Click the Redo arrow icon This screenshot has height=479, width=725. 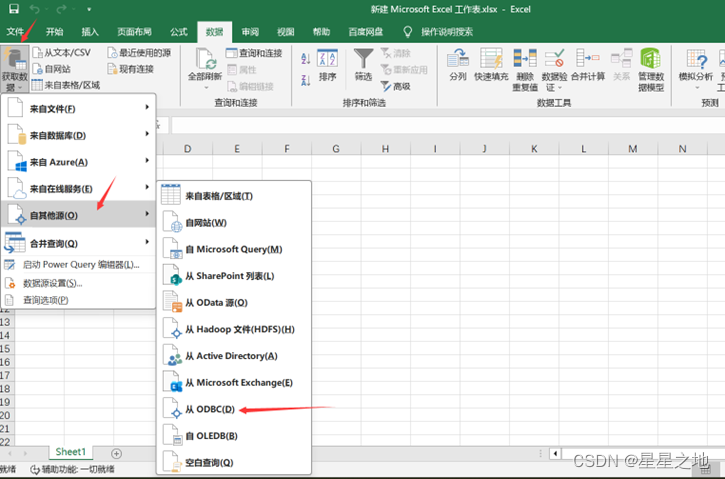point(61,9)
